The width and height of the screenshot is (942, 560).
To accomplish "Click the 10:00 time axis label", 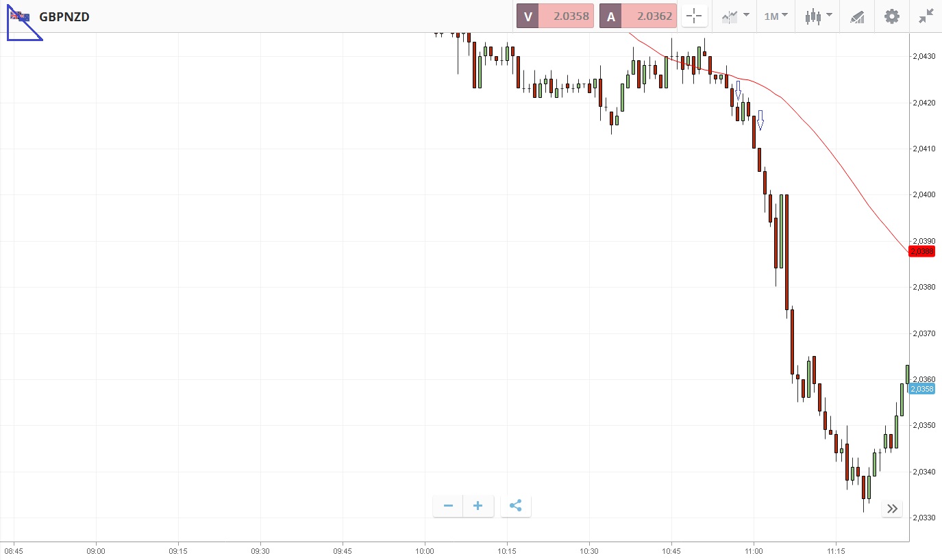I will click(425, 550).
